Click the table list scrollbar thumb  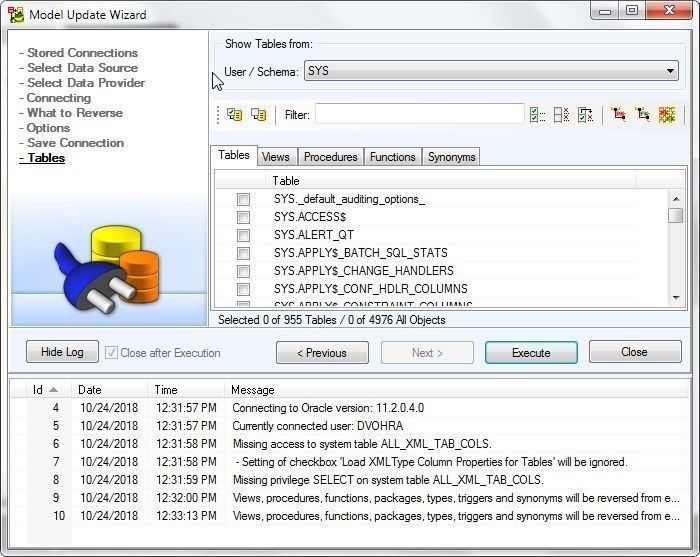pos(676,215)
